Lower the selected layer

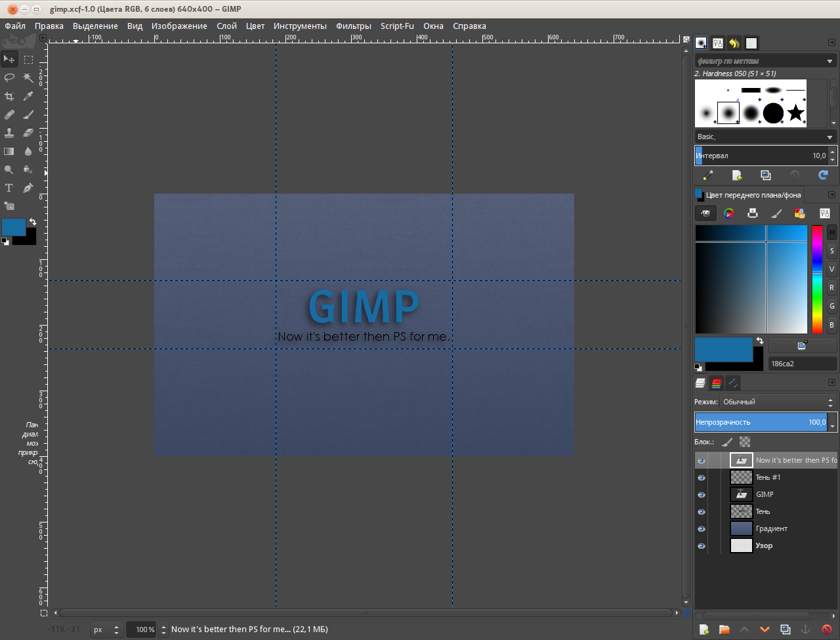pyautogui.click(x=765, y=629)
